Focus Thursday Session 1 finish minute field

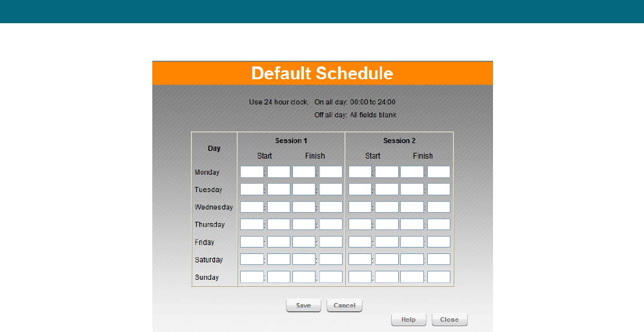331,224
